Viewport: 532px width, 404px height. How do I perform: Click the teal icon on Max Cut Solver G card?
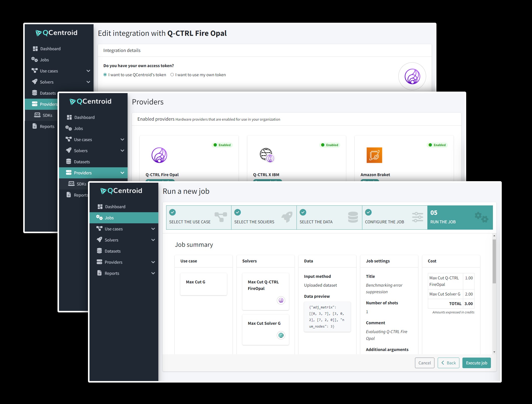281,335
